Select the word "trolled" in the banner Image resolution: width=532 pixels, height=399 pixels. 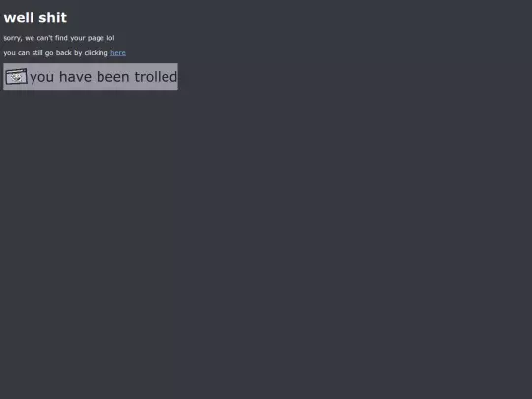click(x=156, y=76)
